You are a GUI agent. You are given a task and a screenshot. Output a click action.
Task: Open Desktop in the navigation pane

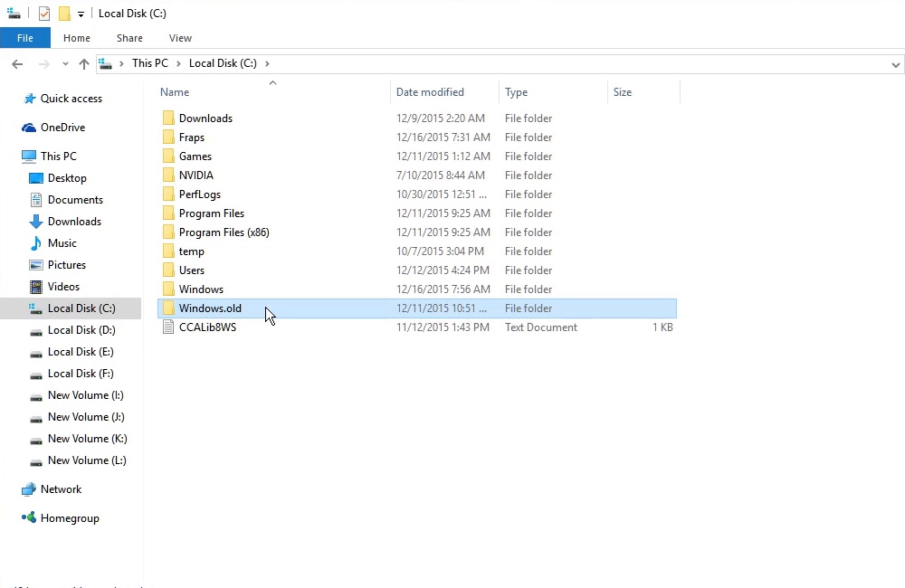pos(67,178)
